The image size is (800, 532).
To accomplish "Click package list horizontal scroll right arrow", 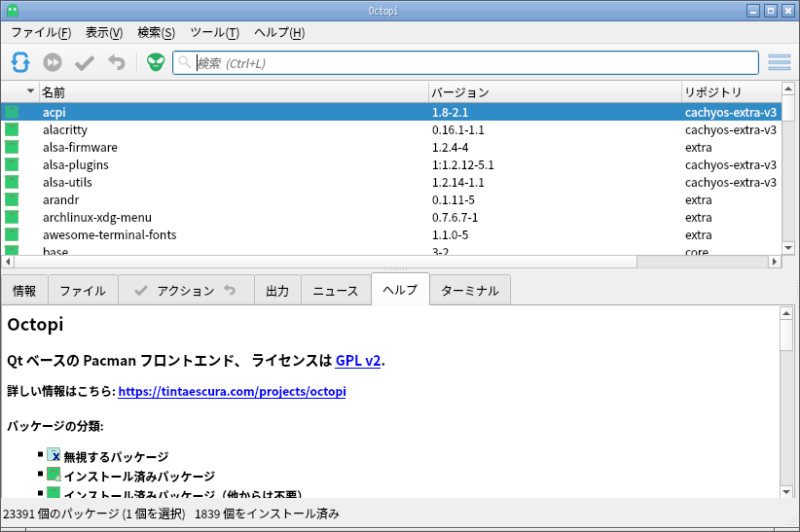I will pos(775,262).
